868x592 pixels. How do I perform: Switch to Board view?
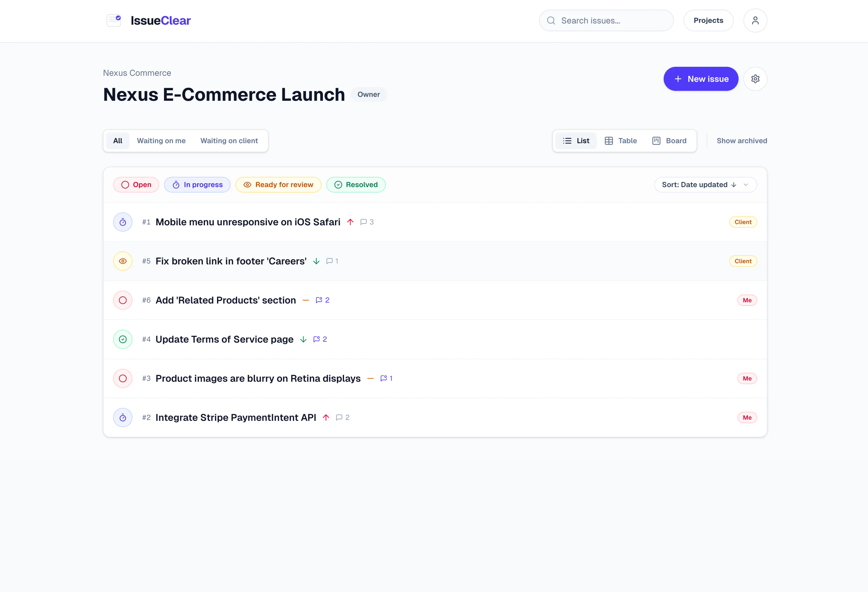pyautogui.click(x=669, y=141)
